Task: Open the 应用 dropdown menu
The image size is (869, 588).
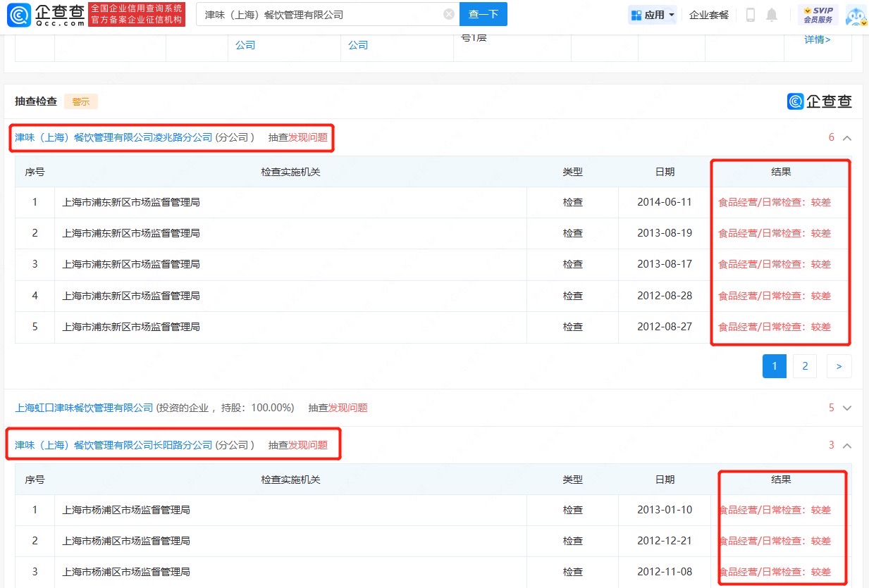Action: [653, 15]
